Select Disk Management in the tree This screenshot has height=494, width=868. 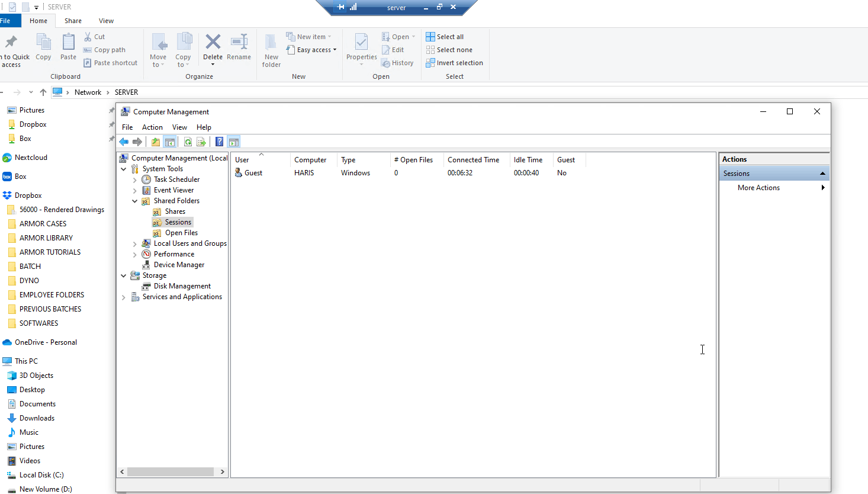tap(182, 286)
